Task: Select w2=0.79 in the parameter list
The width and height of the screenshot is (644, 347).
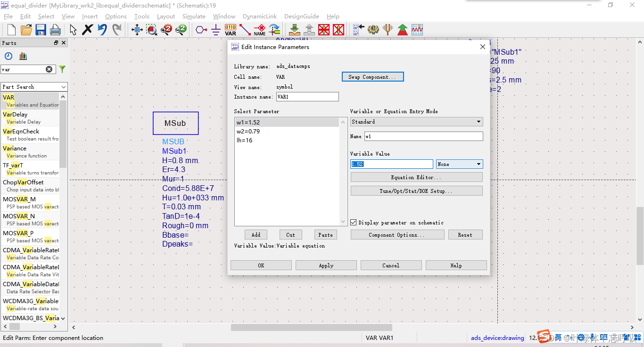Action: tap(248, 132)
